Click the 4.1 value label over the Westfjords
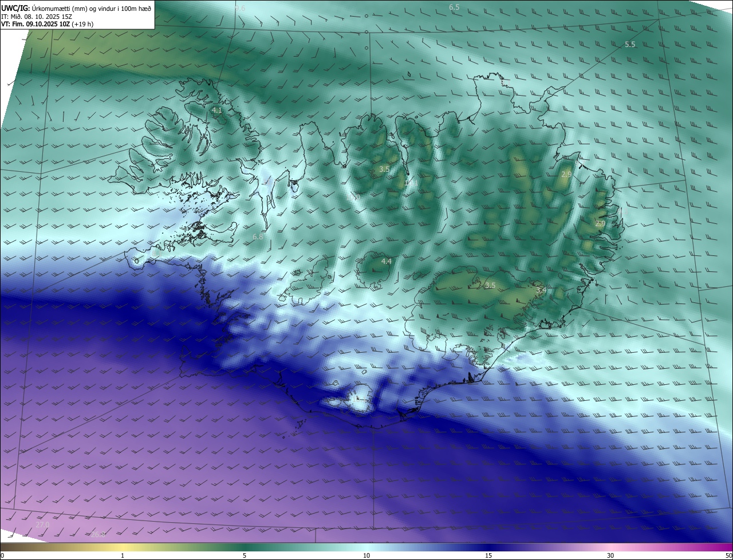This screenshot has height=560, width=733. click(216, 110)
